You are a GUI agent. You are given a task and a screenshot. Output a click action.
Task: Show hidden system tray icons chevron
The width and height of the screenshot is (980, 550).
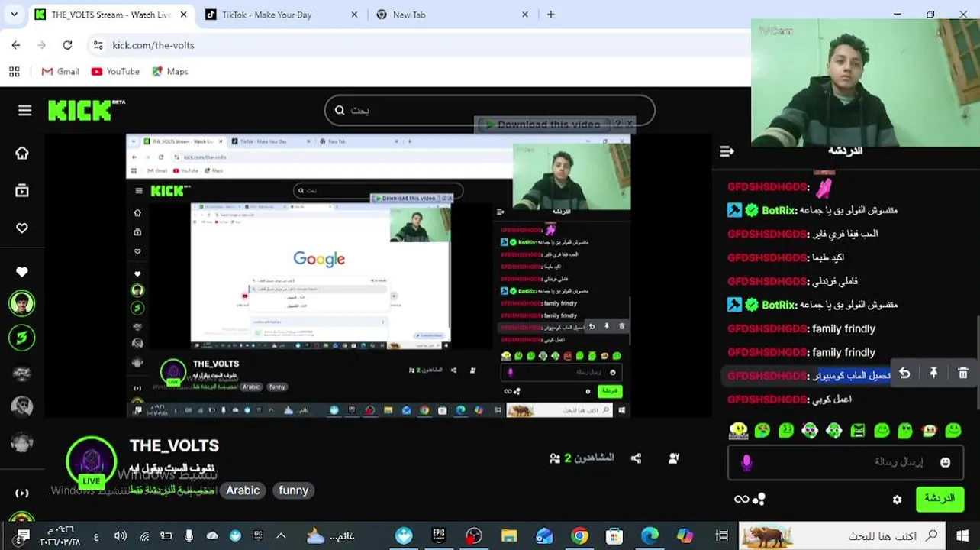[281, 536]
